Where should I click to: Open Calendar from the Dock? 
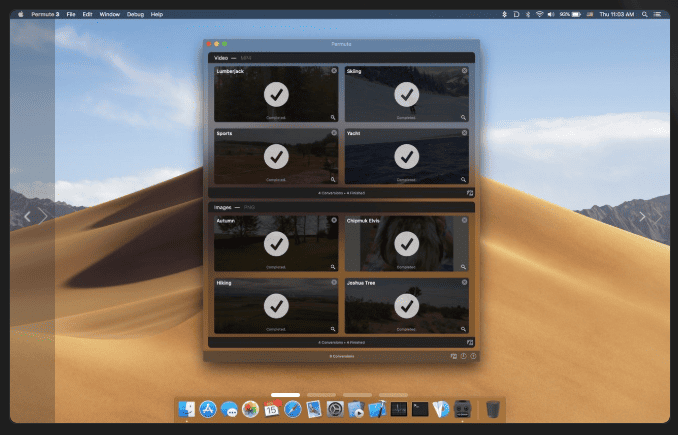pyautogui.click(x=272, y=409)
